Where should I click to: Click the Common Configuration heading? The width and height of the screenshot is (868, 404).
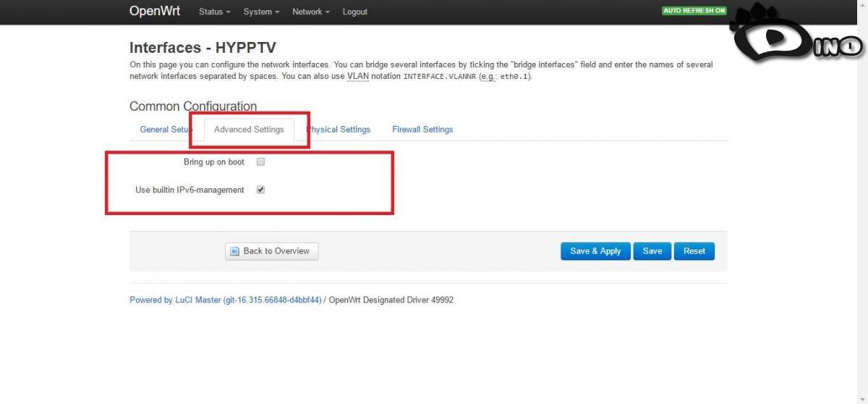click(193, 106)
